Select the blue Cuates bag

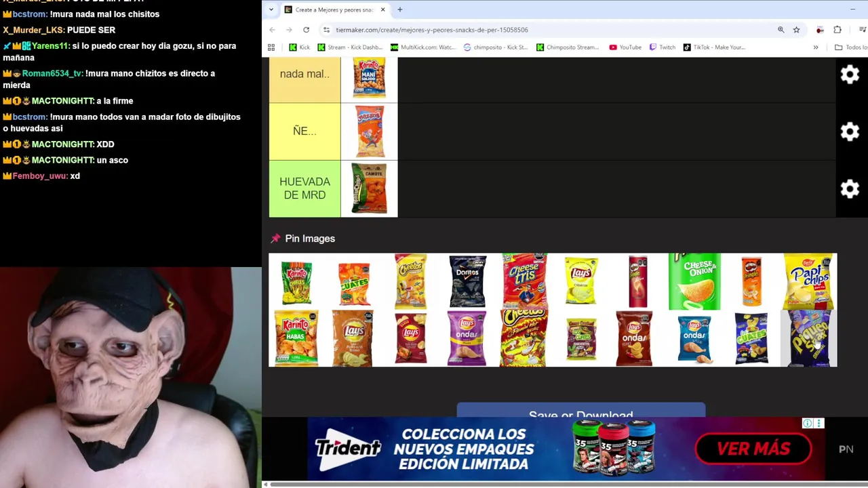(x=751, y=338)
